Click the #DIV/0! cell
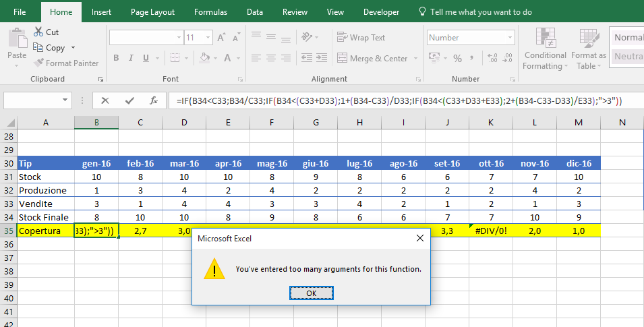The image size is (644, 327). click(491, 231)
